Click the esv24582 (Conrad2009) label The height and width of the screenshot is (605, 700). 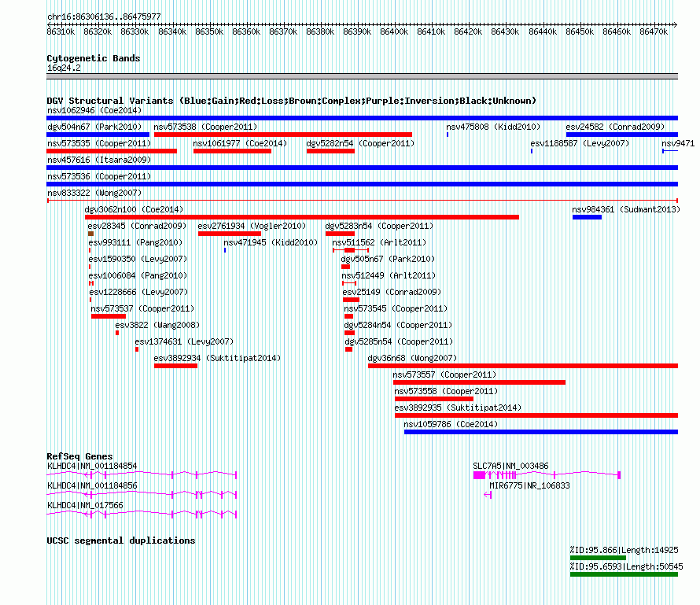(x=615, y=127)
